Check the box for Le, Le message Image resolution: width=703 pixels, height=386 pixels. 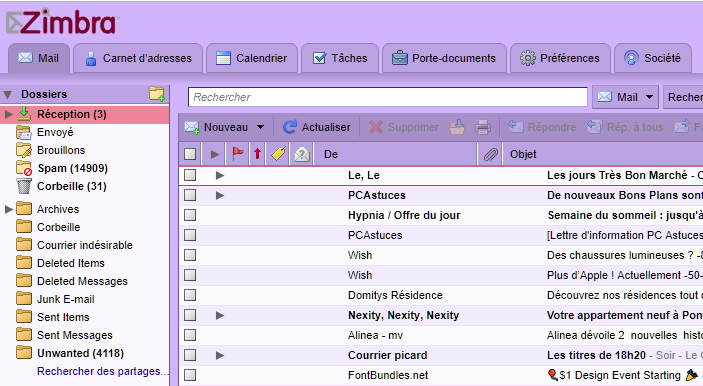pos(190,175)
